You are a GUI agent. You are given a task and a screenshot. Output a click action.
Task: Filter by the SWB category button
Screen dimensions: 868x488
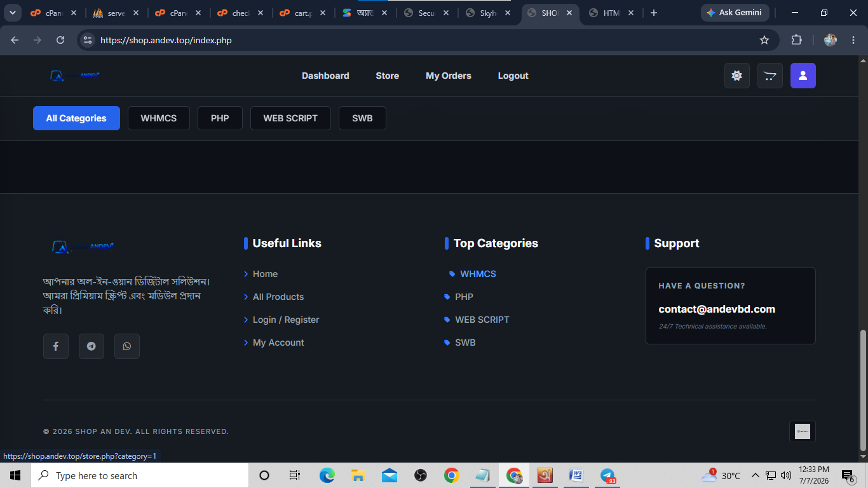362,118
